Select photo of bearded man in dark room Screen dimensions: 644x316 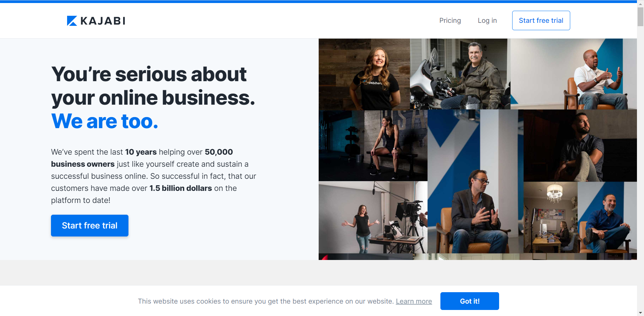coord(580,146)
